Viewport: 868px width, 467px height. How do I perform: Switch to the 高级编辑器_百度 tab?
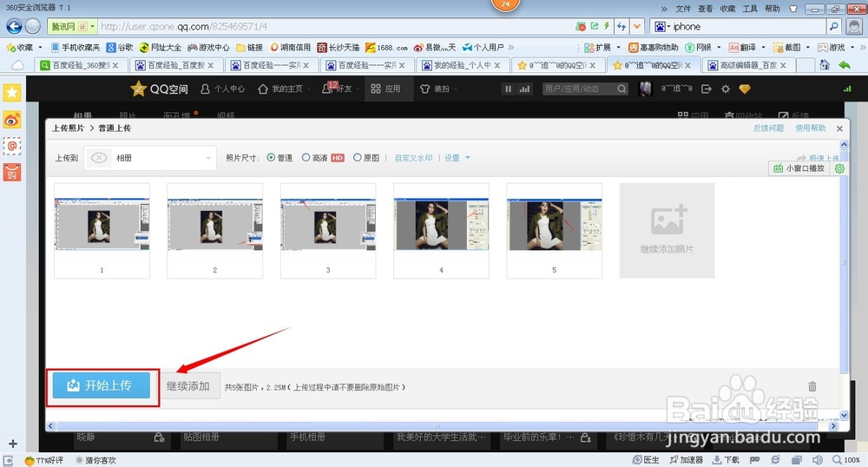coord(750,65)
